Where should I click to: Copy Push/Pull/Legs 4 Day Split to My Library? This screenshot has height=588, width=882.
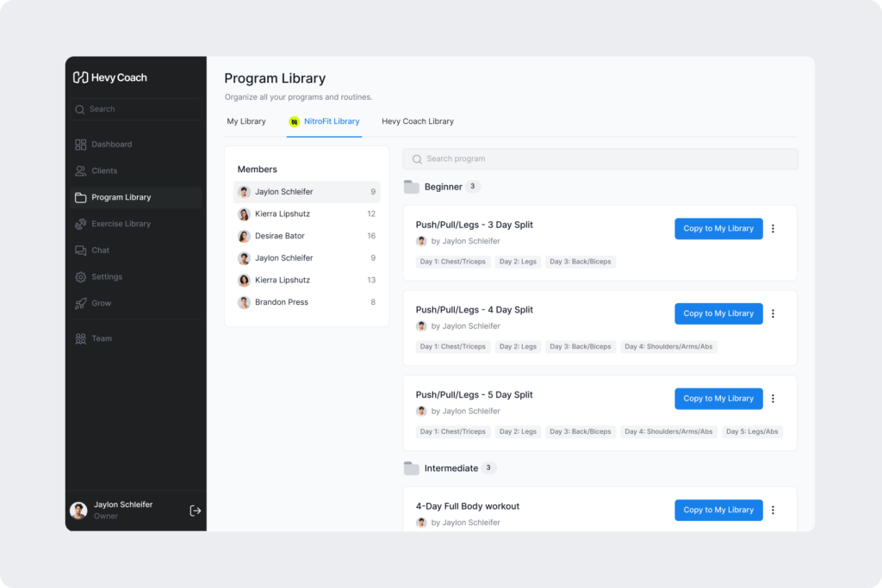pos(718,313)
